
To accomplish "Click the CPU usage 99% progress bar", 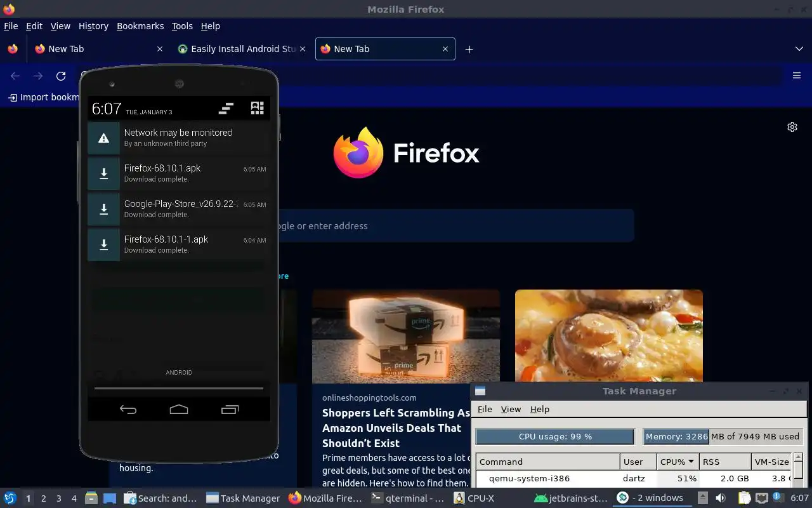I will pos(555,436).
